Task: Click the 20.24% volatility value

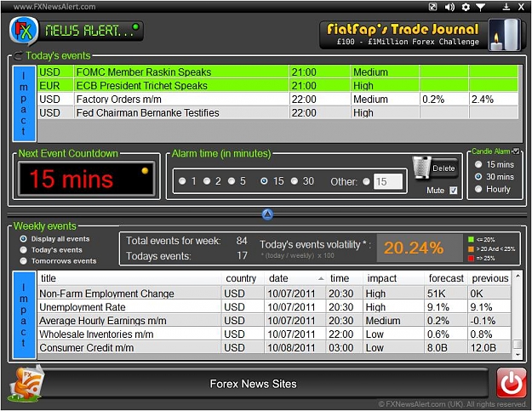Action: pos(414,248)
